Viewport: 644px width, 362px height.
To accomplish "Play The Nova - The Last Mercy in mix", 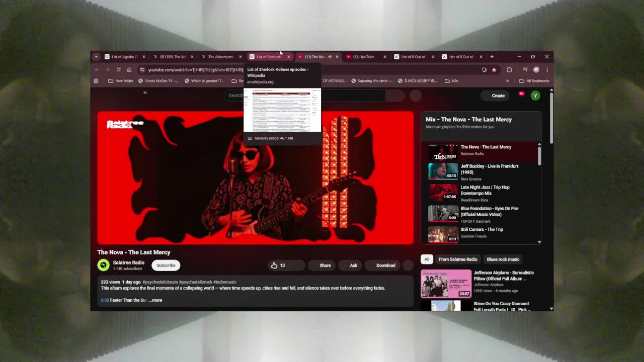I will (480, 151).
